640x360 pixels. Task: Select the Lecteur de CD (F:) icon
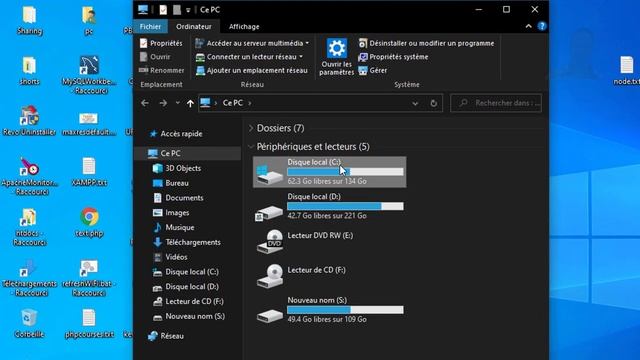tap(270, 276)
